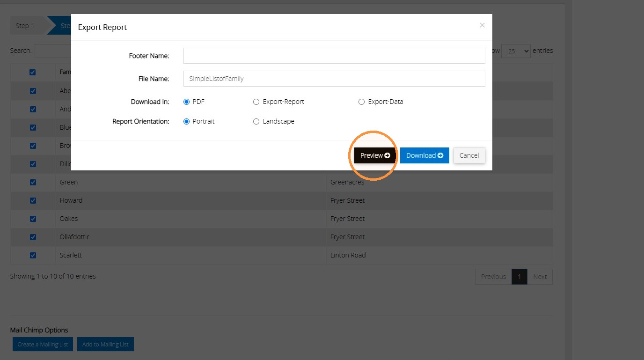This screenshot has width=644, height=360.
Task: Go to Step-1 tab
Action: (x=27, y=26)
